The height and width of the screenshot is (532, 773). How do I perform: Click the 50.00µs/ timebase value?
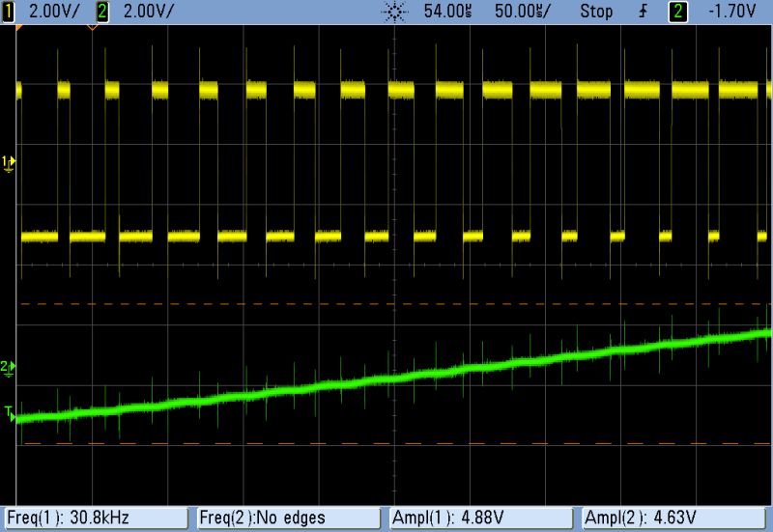[x=523, y=12]
